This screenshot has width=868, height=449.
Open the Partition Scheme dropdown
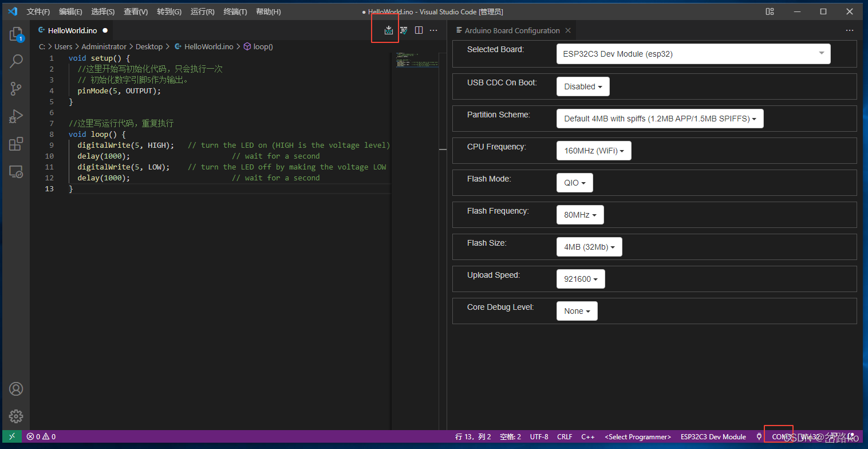(x=660, y=119)
